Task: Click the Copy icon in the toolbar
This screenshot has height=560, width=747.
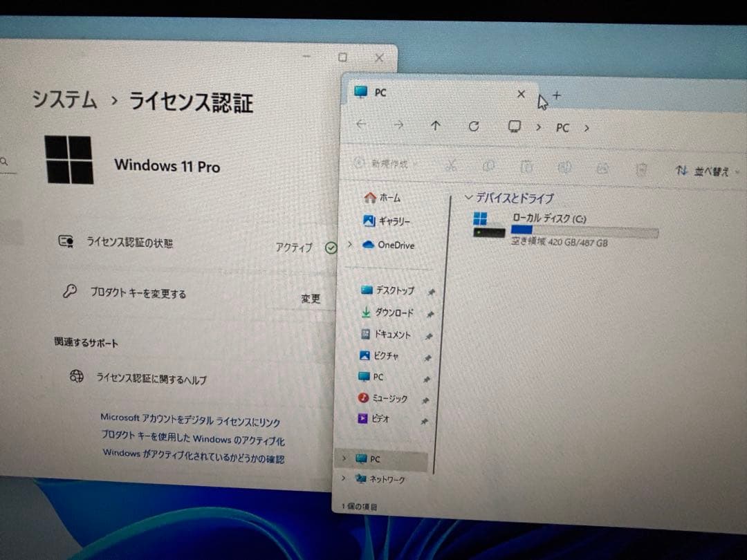Action: tap(489, 167)
